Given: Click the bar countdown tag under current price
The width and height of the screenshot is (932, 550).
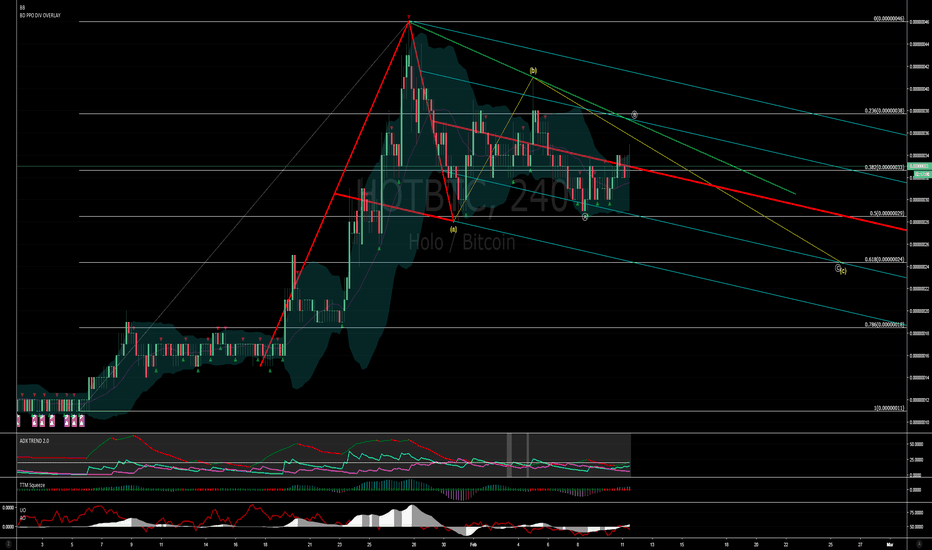Looking at the screenshot, I should tap(921, 174).
